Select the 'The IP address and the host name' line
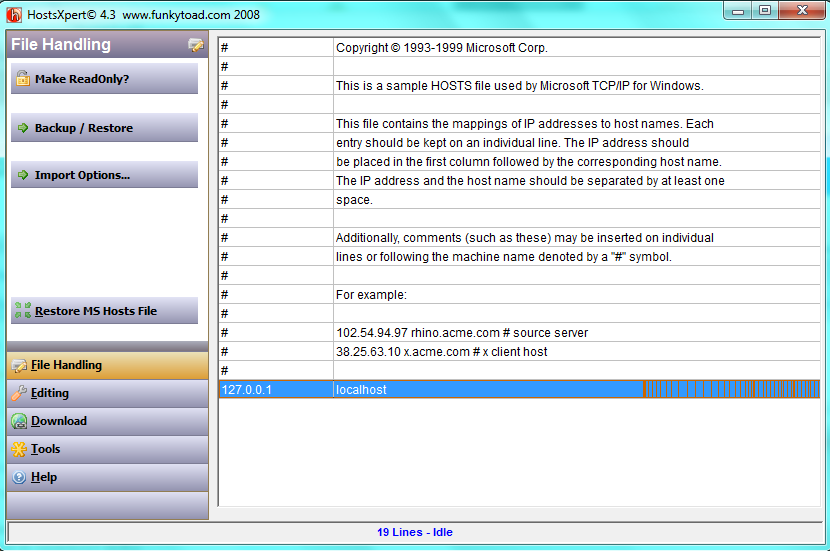Image resolution: width=830 pixels, height=551 pixels. 576,181
